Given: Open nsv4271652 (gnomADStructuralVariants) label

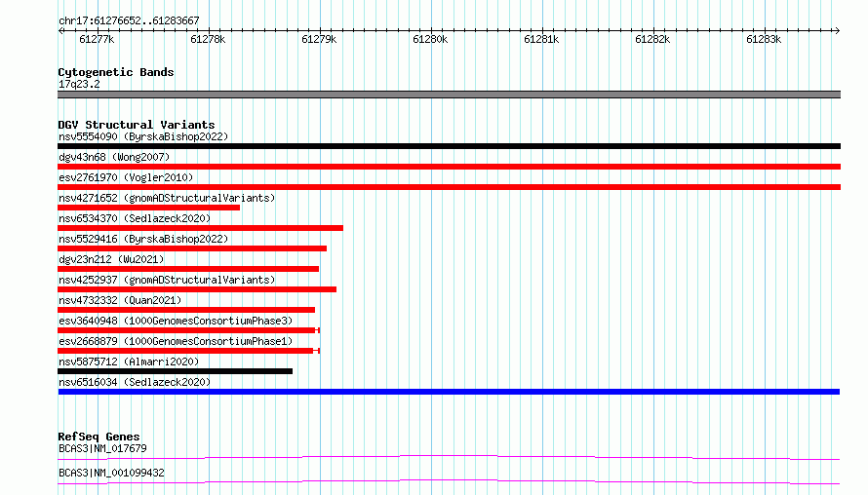Looking at the screenshot, I should [x=167, y=198].
